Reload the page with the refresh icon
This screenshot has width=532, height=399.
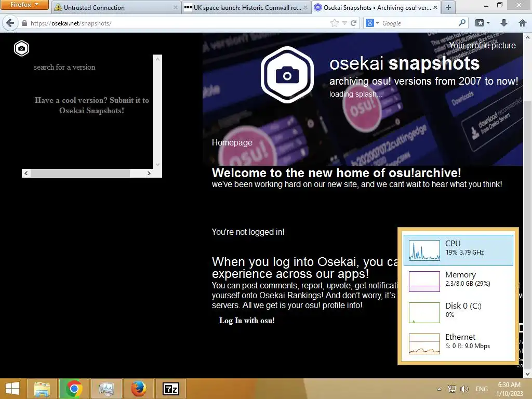[353, 23]
